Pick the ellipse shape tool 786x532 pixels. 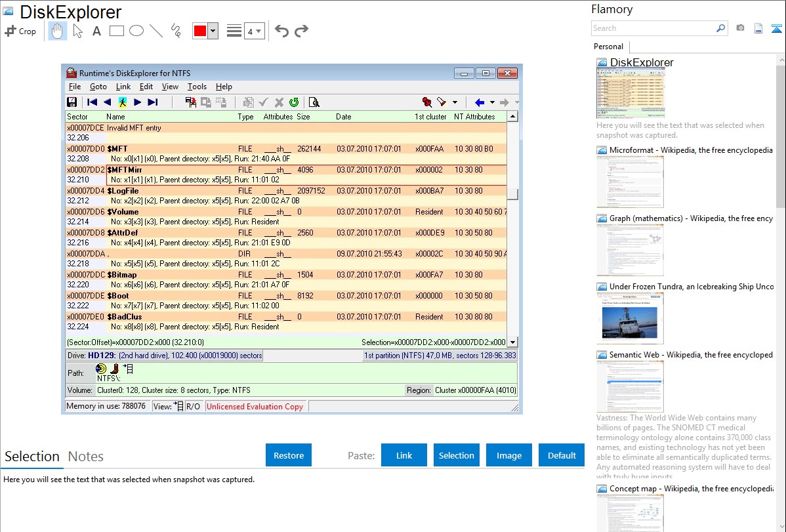(x=136, y=31)
